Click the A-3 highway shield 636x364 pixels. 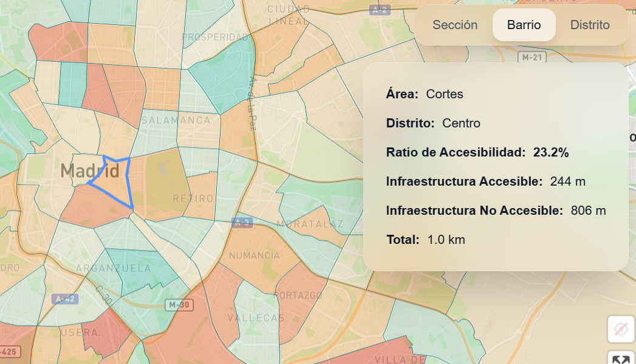242,223
